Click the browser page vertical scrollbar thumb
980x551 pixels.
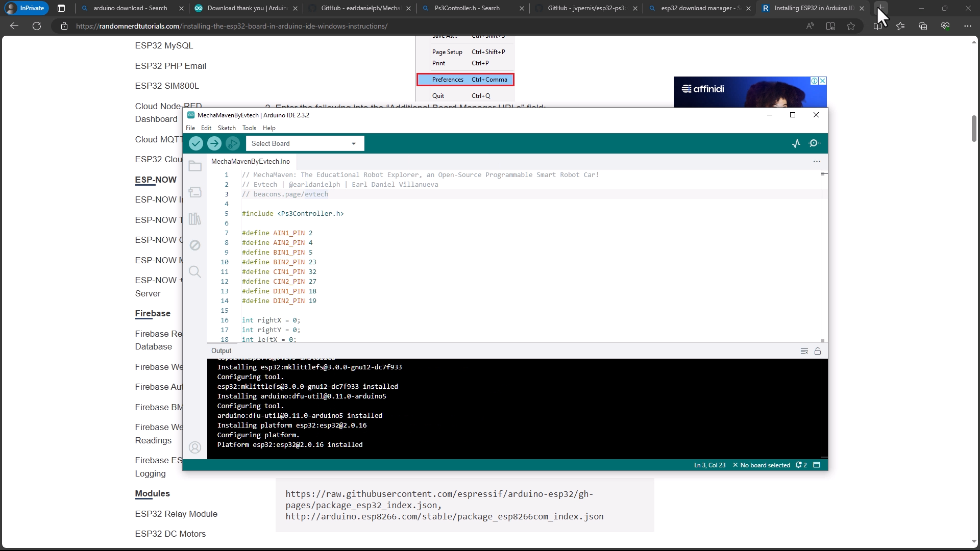tap(974, 129)
